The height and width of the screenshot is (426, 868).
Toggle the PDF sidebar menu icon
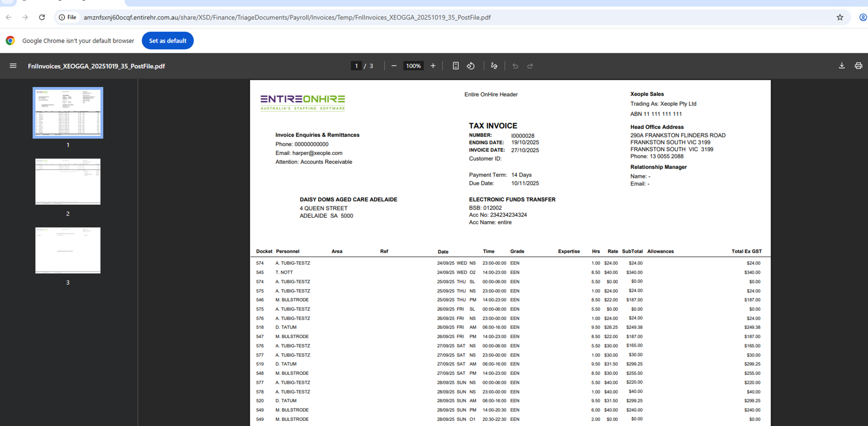coord(13,66)
